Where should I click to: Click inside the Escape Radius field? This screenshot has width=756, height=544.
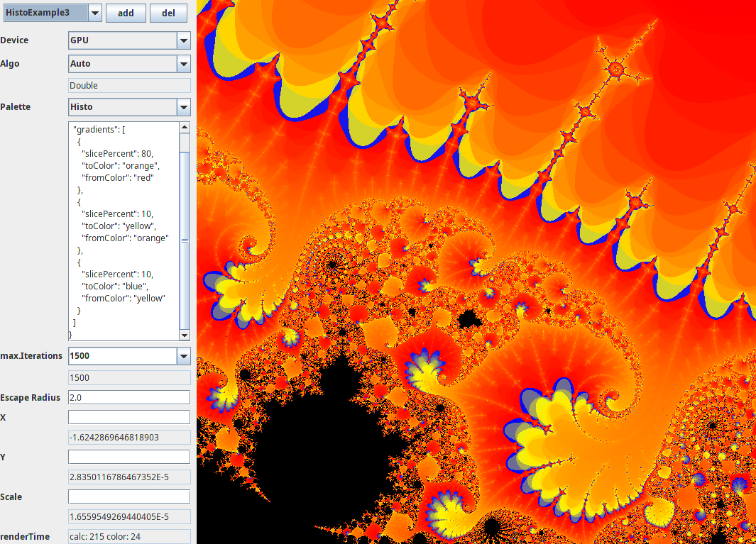[128, 397]
